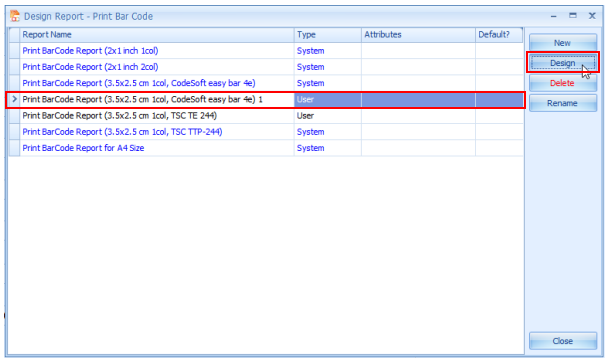Click Type cell User of TSC TE 244
The image size is (610, 362).
coord(328,115)
